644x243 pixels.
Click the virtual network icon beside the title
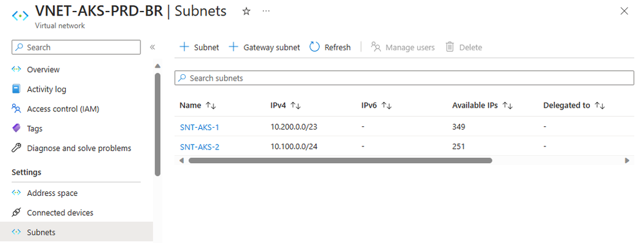pyautogui.click(x=20, y=15)
